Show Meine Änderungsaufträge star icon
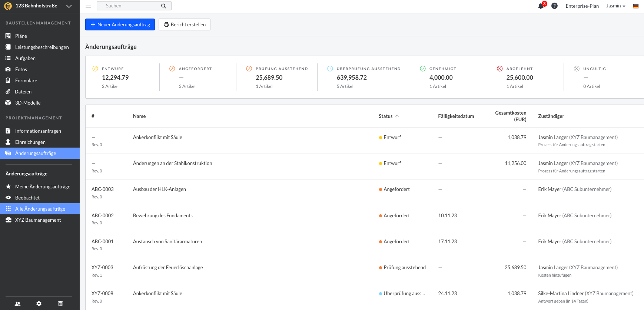The image size is (644, 310). (x=8, y=187)
